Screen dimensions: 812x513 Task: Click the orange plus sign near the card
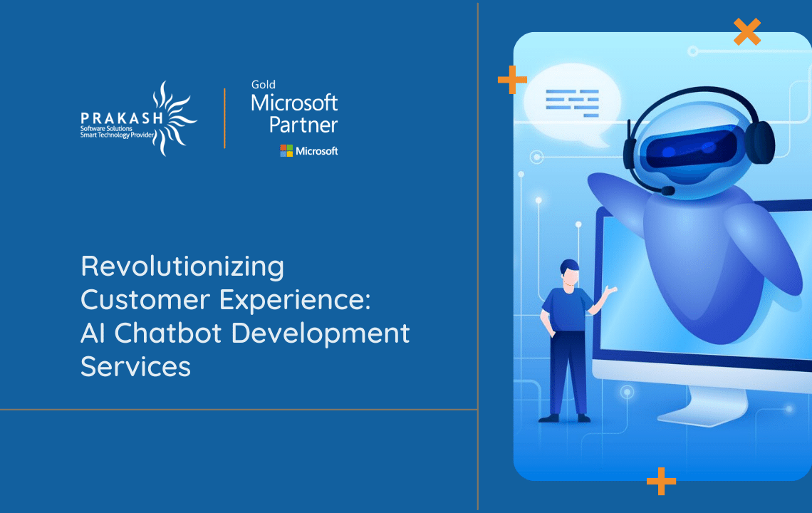click(x=512, y=80)
